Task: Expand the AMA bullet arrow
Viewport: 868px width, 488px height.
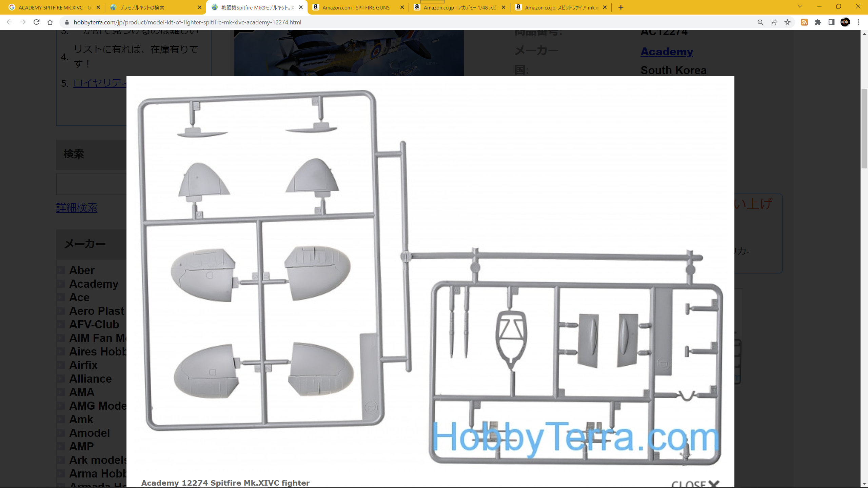Action: pos(61,392)
